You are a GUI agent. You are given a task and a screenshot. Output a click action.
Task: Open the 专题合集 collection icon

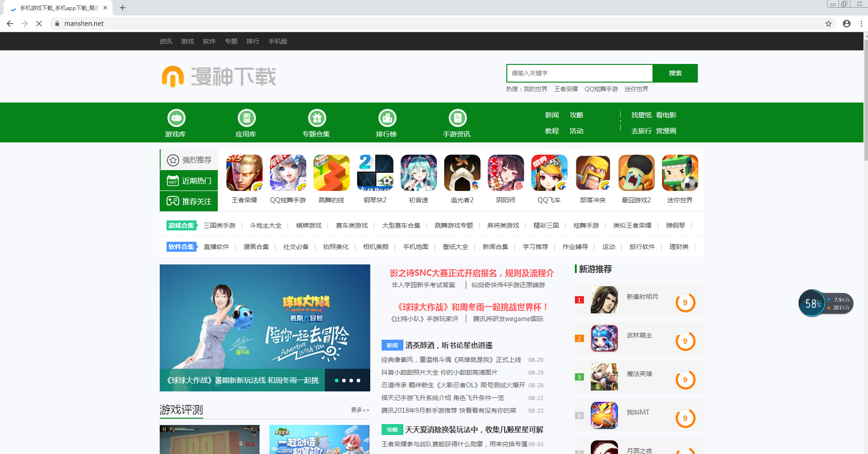(317, 118)
